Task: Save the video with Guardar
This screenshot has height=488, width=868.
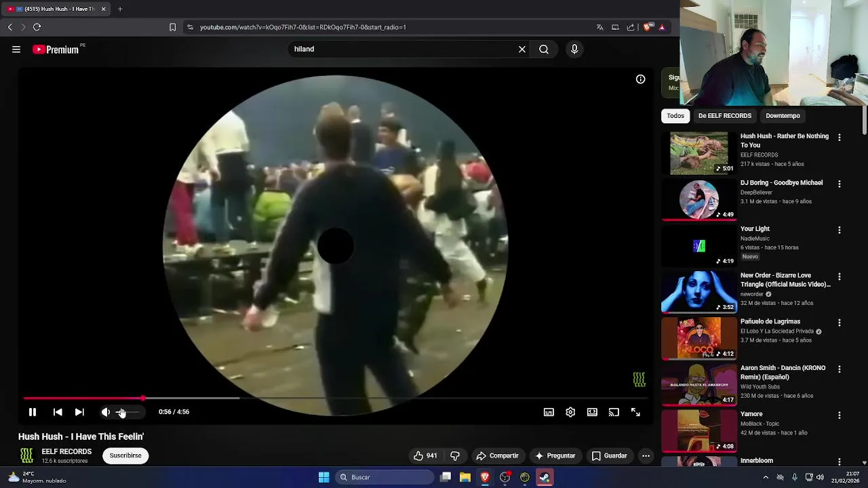Action: tap(610, 455)
